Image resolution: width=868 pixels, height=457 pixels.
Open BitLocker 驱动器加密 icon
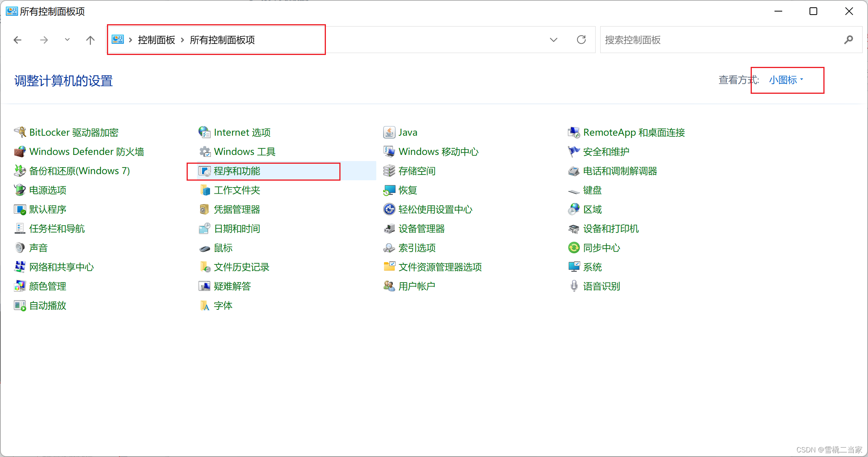click(20, 132)
